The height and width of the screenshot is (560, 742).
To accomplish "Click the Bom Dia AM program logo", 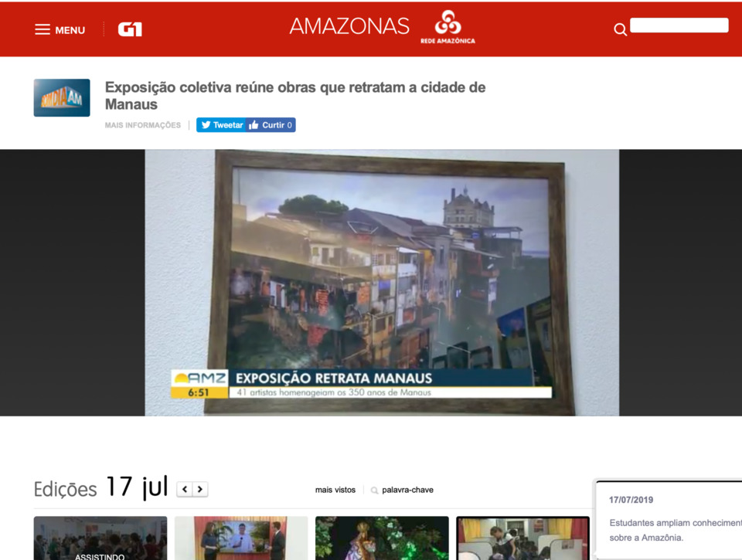I will [x=62, y=98].
